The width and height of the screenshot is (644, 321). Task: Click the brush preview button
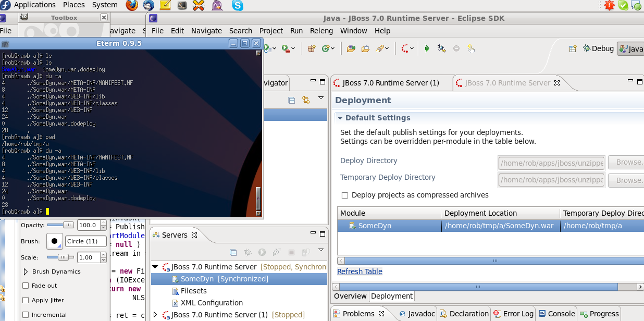tap(54, 241)
